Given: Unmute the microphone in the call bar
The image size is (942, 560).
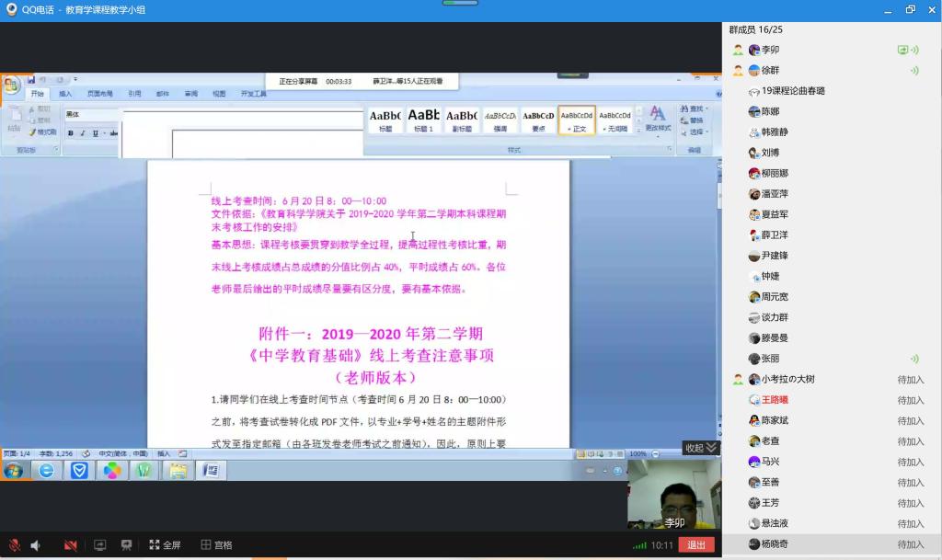Looking at the screenshot, I should pyautogui.click(x=15, y=545).
